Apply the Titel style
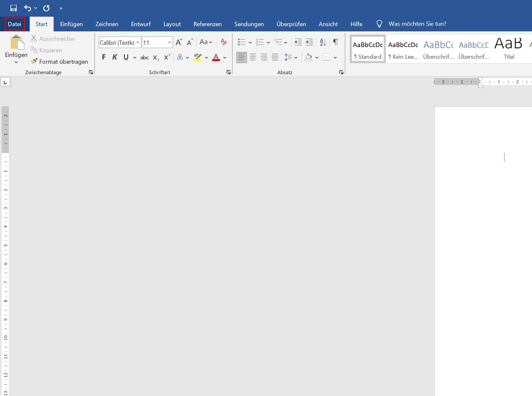 (x=509, y=49)
